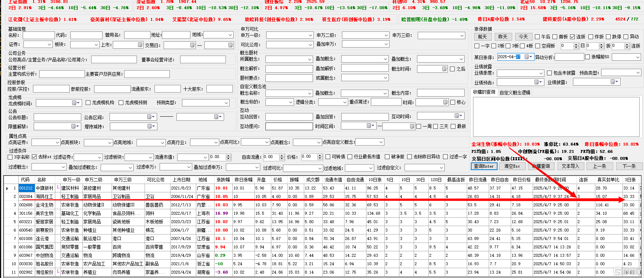Click the row pointer arrow of row 1
The height and width of the screenshot is (278, 644).
tap(7, 188)
